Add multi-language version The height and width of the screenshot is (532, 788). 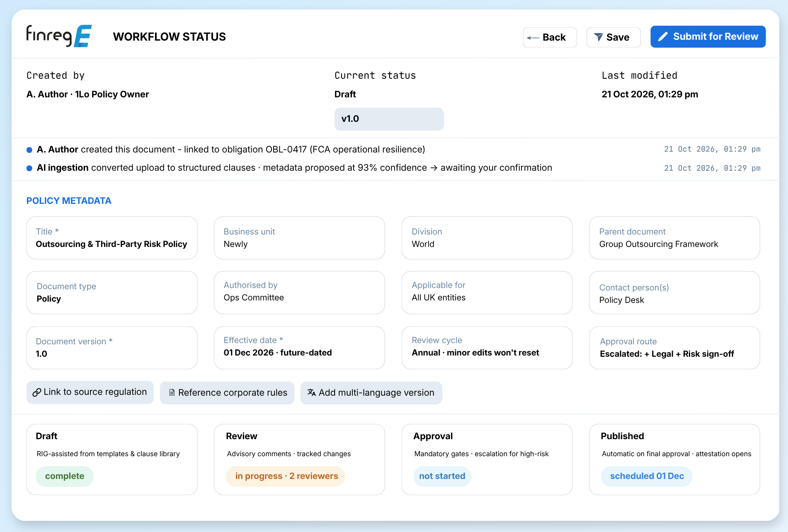pyautogui.click(x=371, y=392)
